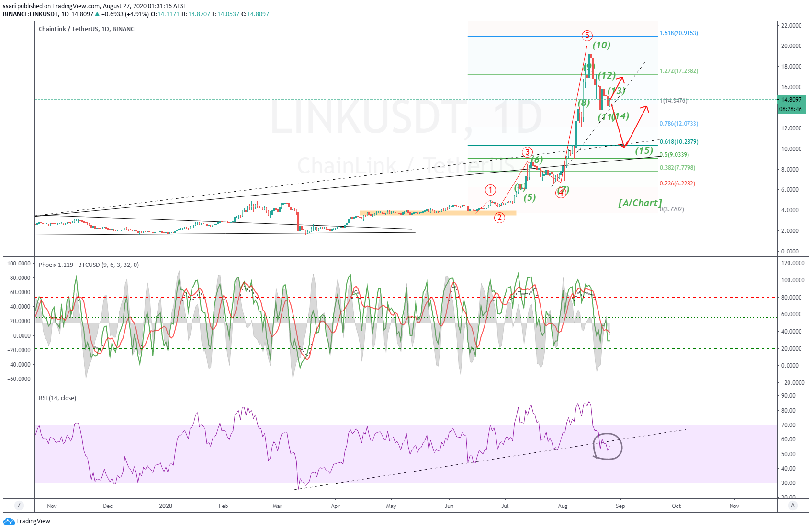Image resolution: width=812 pixels, height=530 pixels.
Task: Click the 1.272(17.2382) Fibonacci level label
Action: coord(678,71)
